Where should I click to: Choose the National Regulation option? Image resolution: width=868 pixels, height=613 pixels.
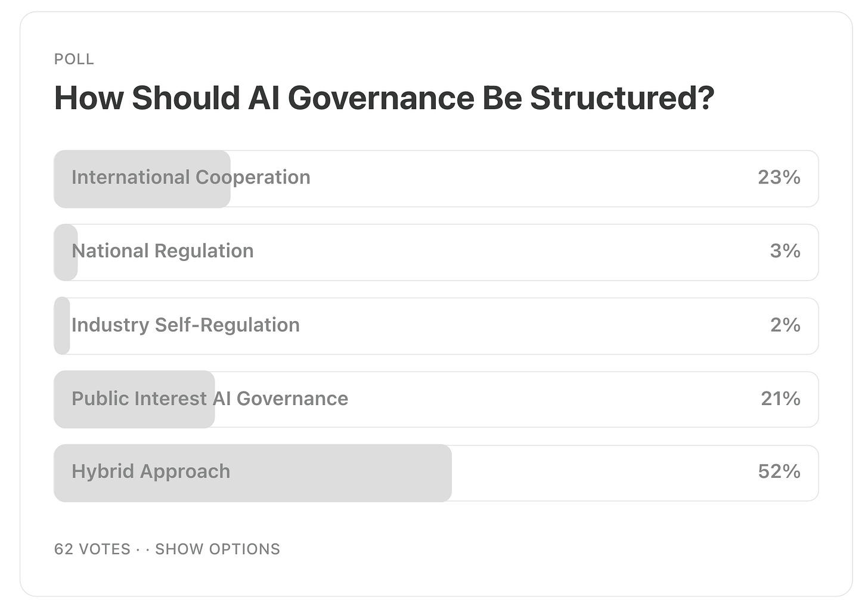(436, 253)
